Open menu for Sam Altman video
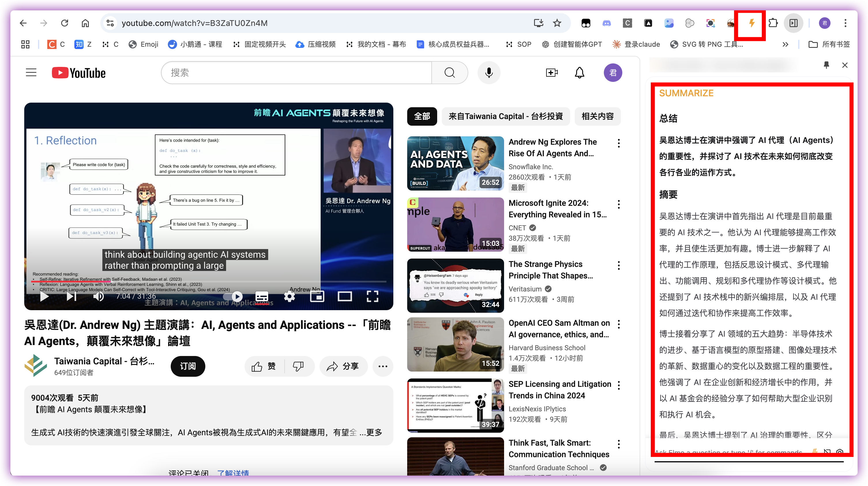868x486 pixels. click(x=619, y=324)
